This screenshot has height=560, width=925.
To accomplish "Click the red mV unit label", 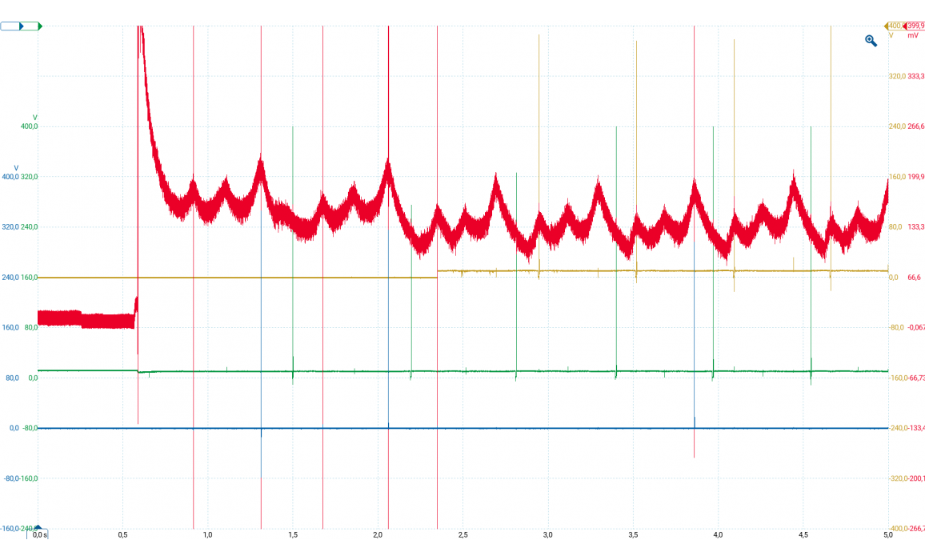I will click(x=912, y=36).
